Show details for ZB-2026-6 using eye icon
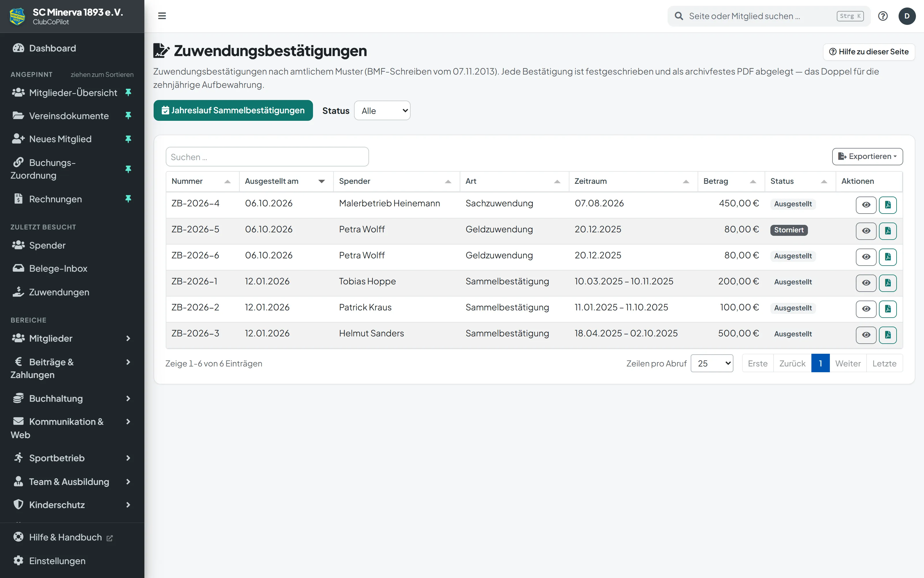This screenshot has height=578, width=924. pyautogui.click(x=866, y=257)
